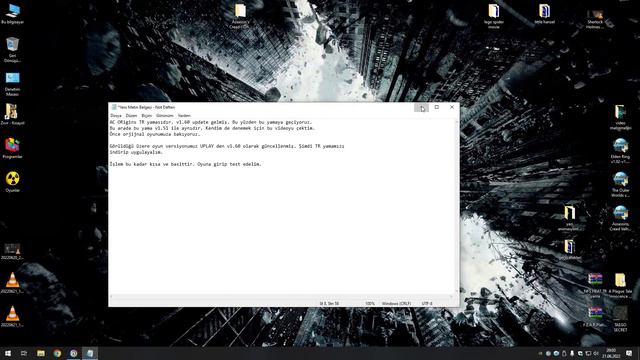Select the Assassin's Creed folder at top of desktop
The width and height of the screenshot is (640, 360).
point(240,16)
